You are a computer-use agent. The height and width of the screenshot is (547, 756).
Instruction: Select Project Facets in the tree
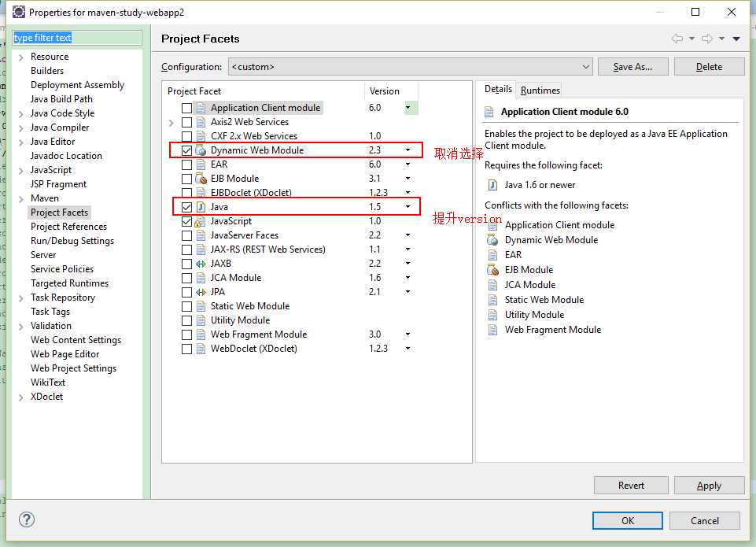point(59,213)
